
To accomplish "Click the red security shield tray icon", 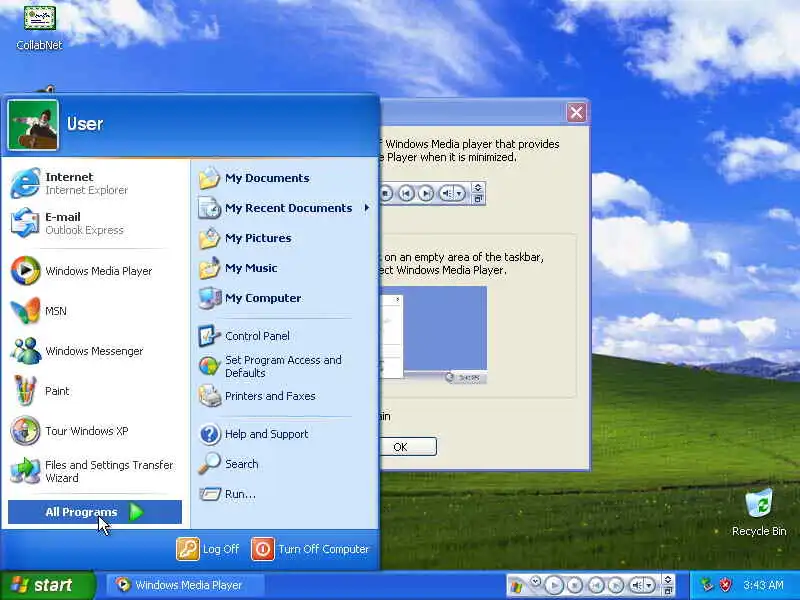I will (726, 585).
